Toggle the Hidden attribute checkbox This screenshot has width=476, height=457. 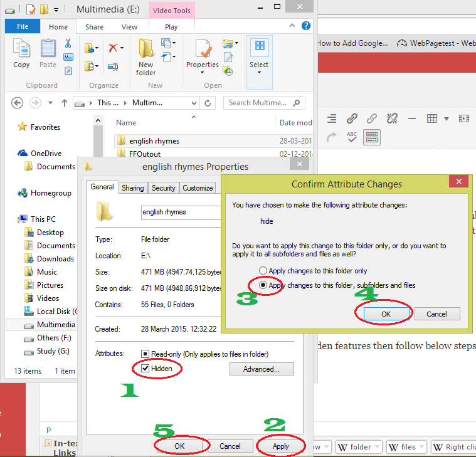pyautogui.click(x=145, y=369)
